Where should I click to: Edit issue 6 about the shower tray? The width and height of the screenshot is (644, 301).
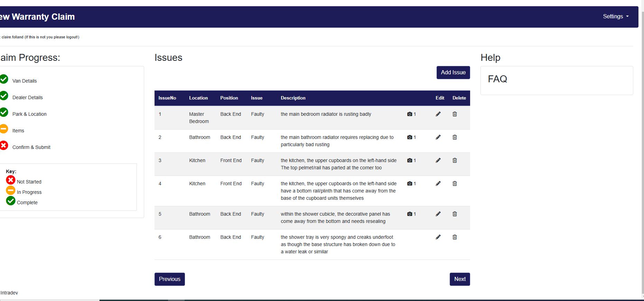coord(438,237)
